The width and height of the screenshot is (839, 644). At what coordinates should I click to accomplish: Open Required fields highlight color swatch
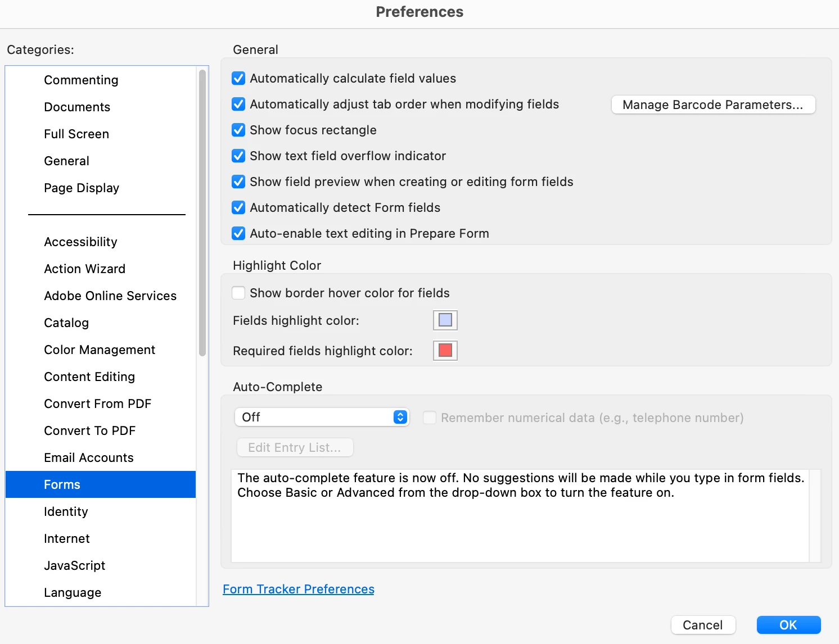point(445,351)
